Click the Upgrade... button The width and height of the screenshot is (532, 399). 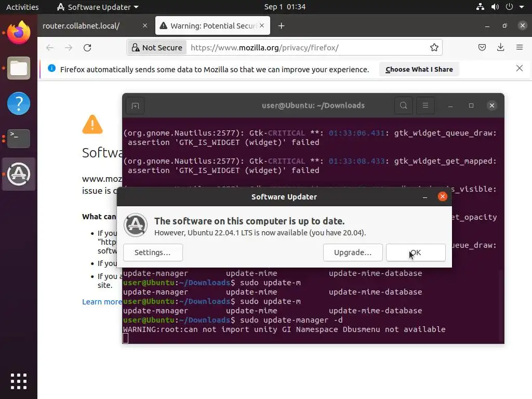point(353,252)
